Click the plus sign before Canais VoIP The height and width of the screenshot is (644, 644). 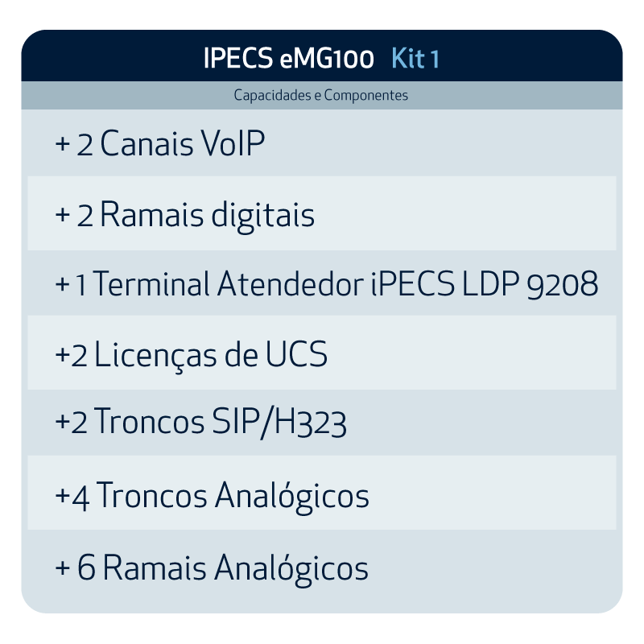63,147
